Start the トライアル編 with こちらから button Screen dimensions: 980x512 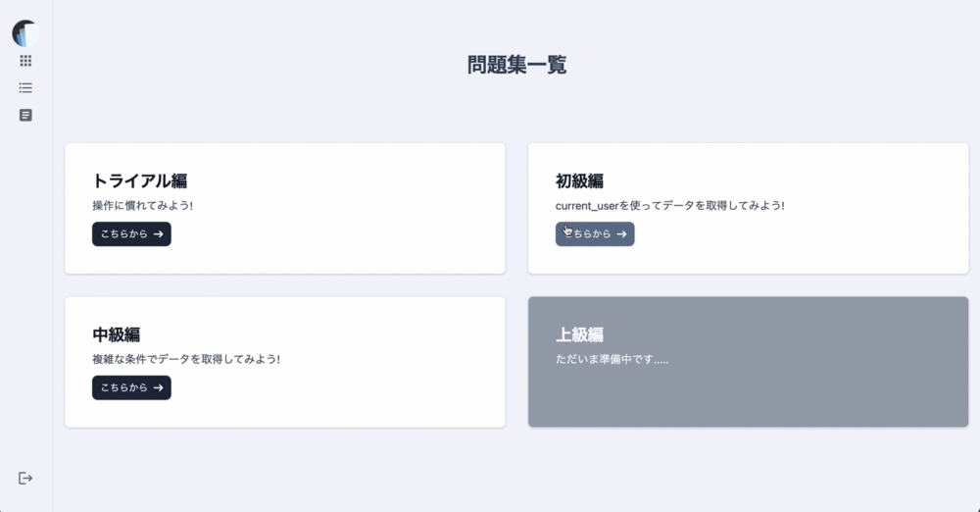[131, 234]
